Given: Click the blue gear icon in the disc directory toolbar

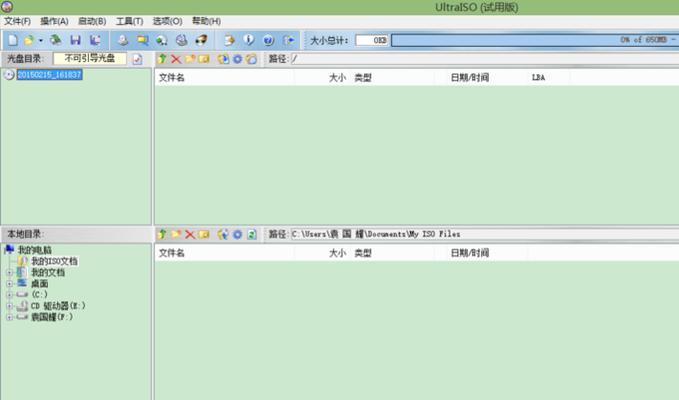Looking at the screenshot, I should tap(237, 59).
